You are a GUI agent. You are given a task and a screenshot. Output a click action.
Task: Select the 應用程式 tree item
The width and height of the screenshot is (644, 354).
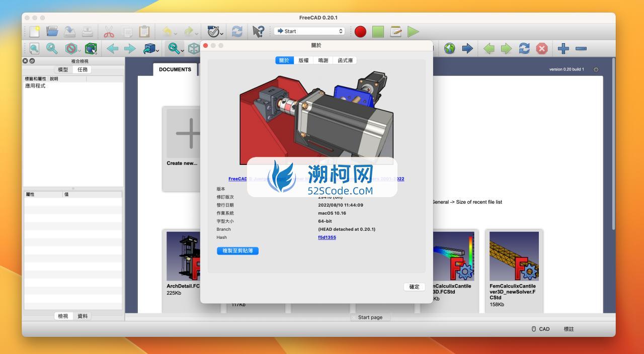pos(35,86)
